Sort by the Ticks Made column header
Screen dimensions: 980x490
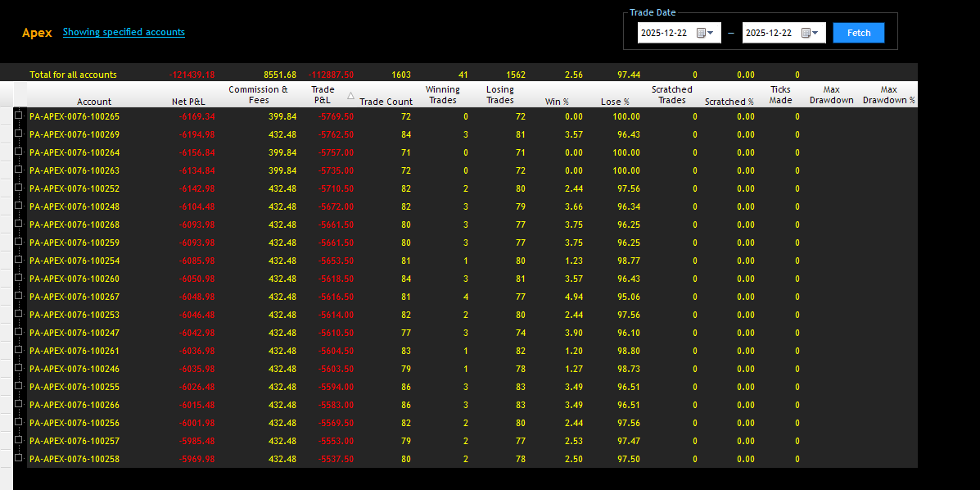[x=780, y=94]
